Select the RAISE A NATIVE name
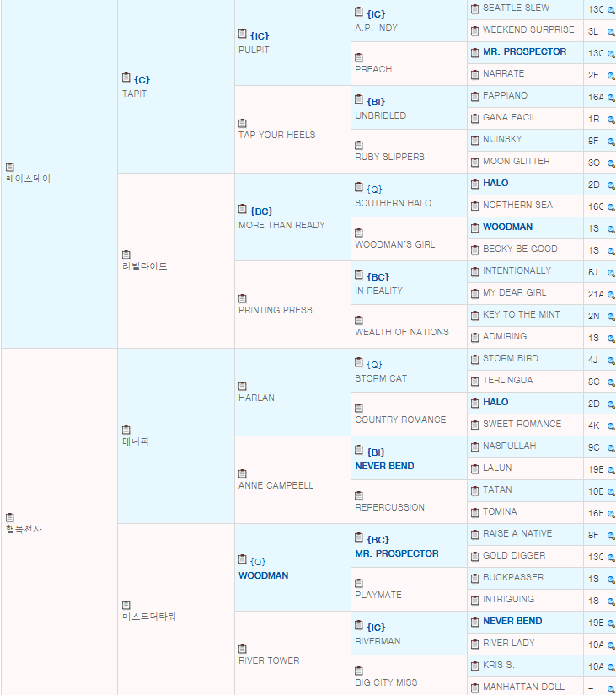Screen dimensions: 616x695 click(x=517, y=533)
